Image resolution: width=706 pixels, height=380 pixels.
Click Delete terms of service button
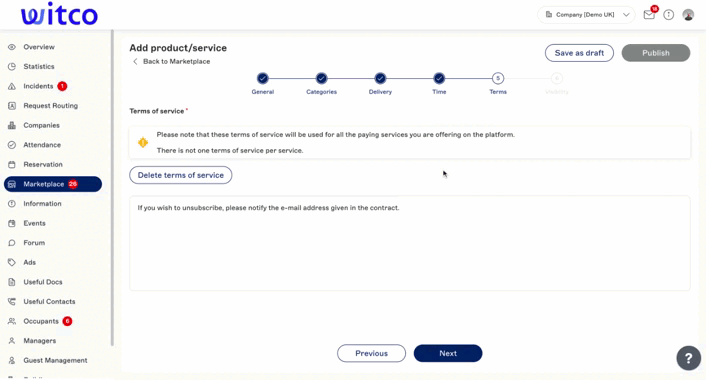coord(181,175)
